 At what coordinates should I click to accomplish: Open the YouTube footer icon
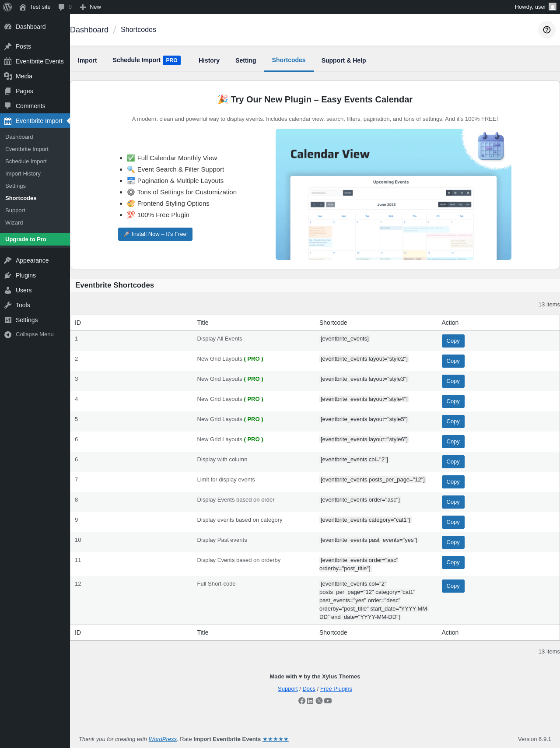pos(328,701)
